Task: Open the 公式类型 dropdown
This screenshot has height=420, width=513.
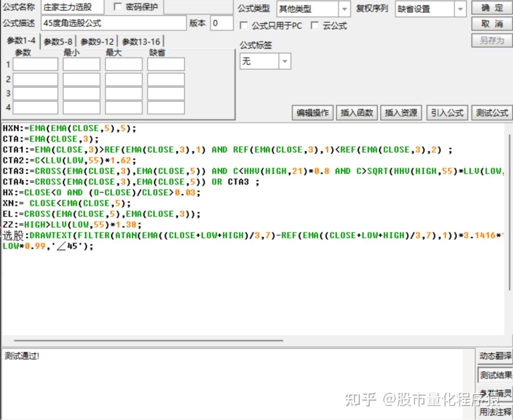Action: pos(344,9)
